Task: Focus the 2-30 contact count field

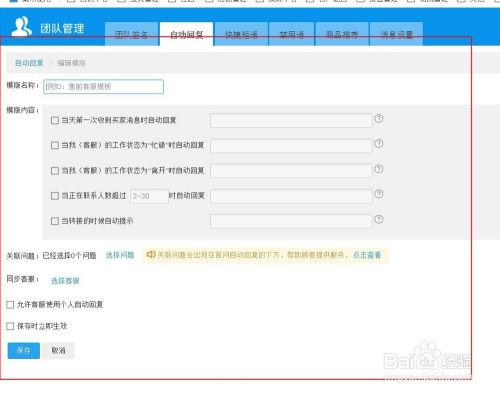Action: click(x=149, y=196)
